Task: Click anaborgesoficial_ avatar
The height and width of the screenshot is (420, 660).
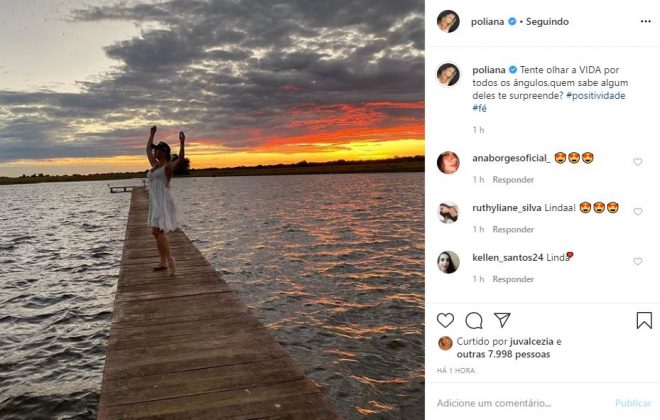Action: click(448, 163)
